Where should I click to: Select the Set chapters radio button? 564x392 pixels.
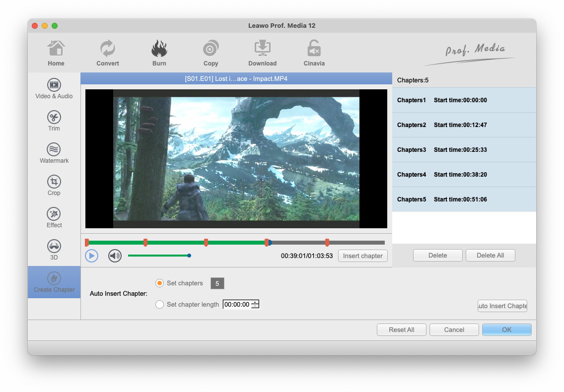point(159,283)
